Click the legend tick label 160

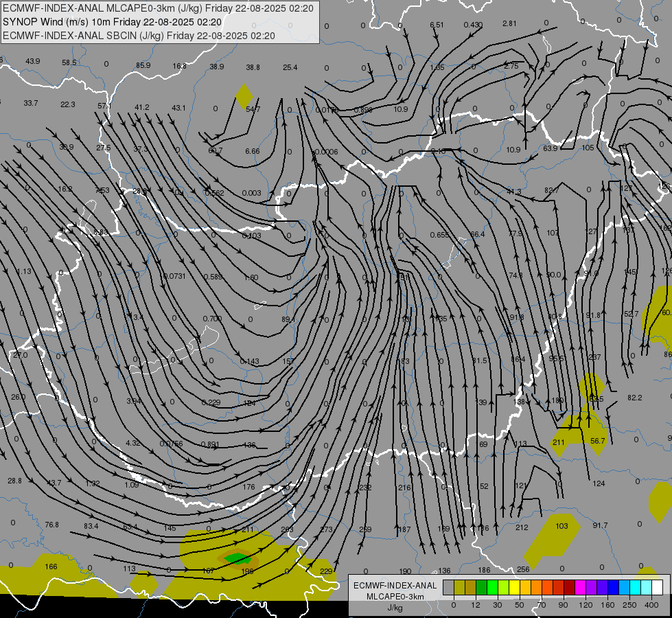[607, 605]
